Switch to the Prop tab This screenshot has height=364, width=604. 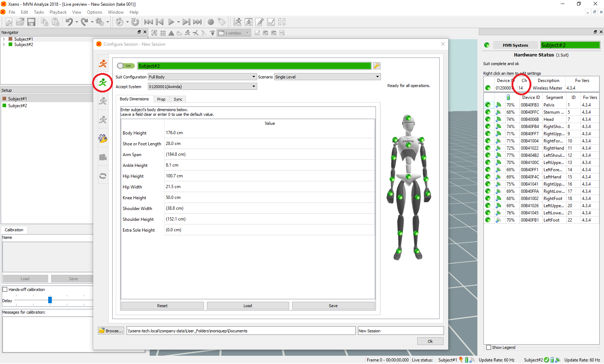(x=161, y=99)
